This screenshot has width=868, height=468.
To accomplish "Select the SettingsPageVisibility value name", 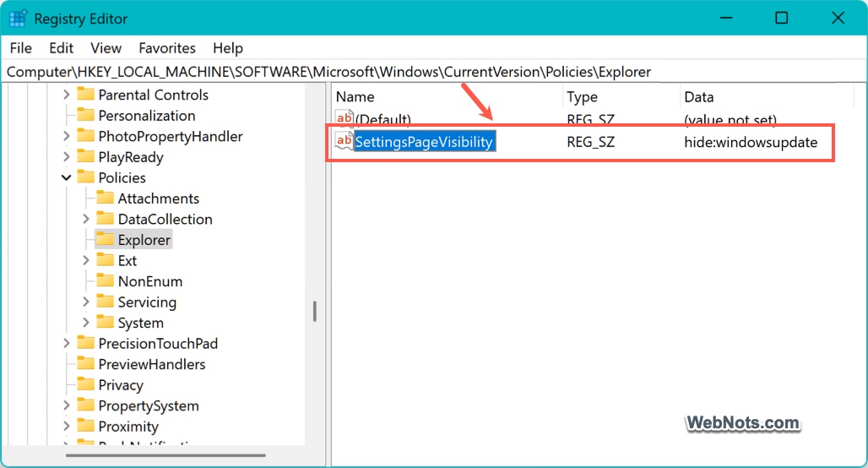I will pyautogui.click(x=424, y=142).
